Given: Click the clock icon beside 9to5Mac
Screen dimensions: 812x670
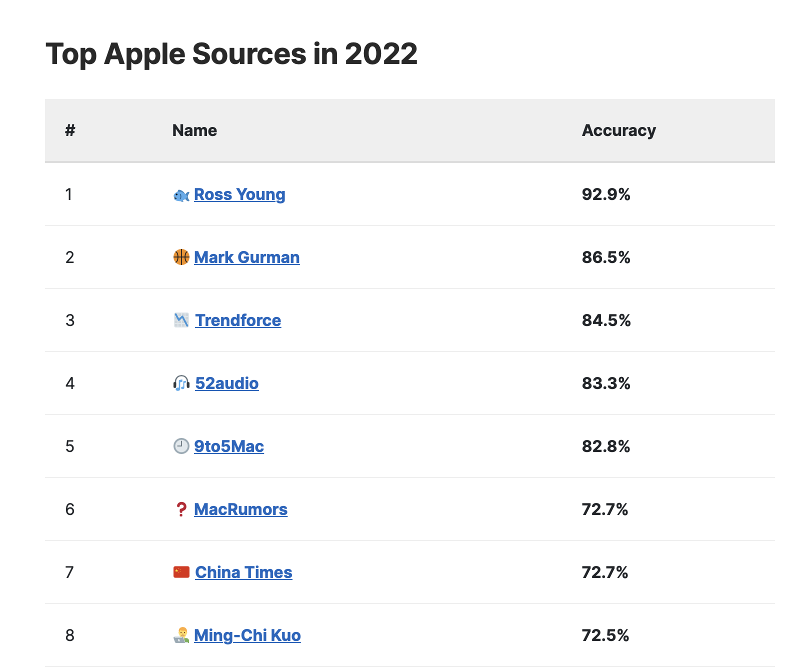Looking at the screenshot, I should coord(181,446).
